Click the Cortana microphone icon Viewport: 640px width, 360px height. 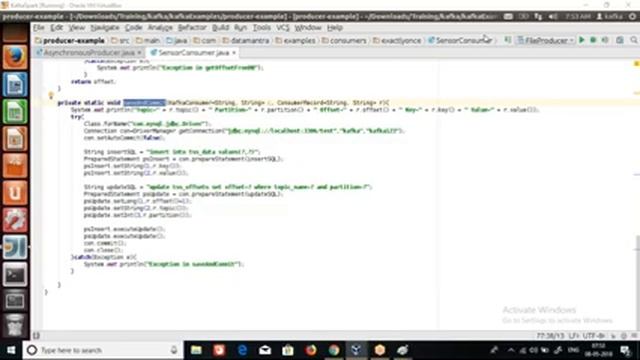pyautogui.click(x=174, y=350)
